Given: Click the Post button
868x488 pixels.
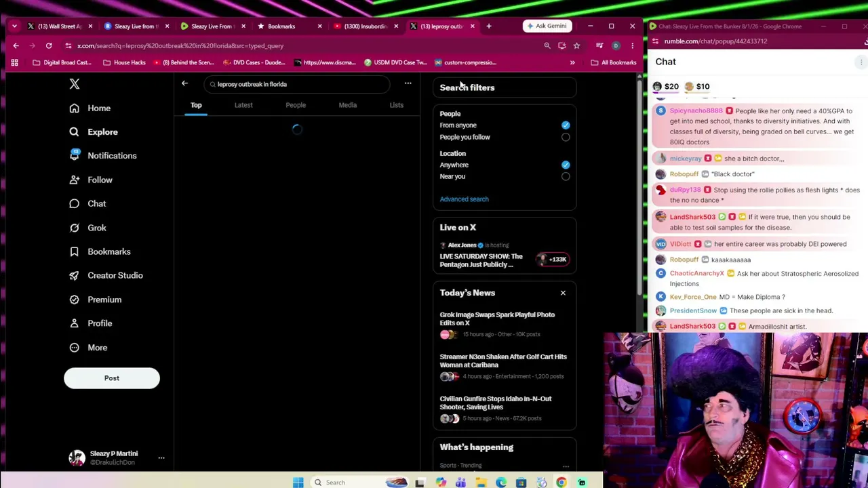Looking at the screenshot, I should (x=112, y=378).
